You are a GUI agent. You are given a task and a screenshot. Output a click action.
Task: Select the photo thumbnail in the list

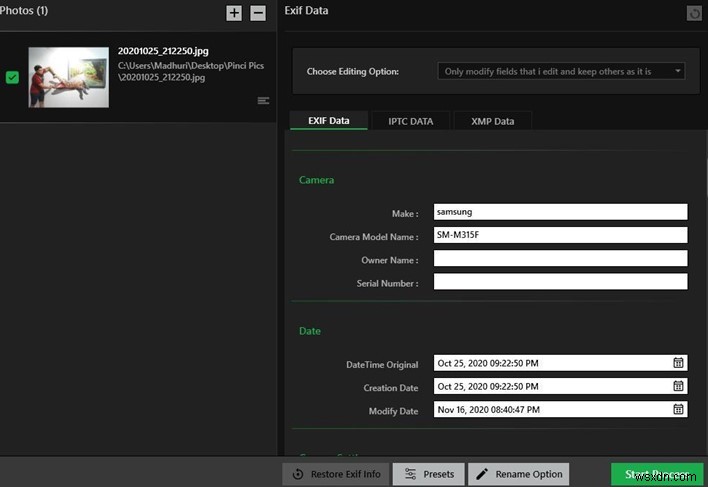coord(68,77)
